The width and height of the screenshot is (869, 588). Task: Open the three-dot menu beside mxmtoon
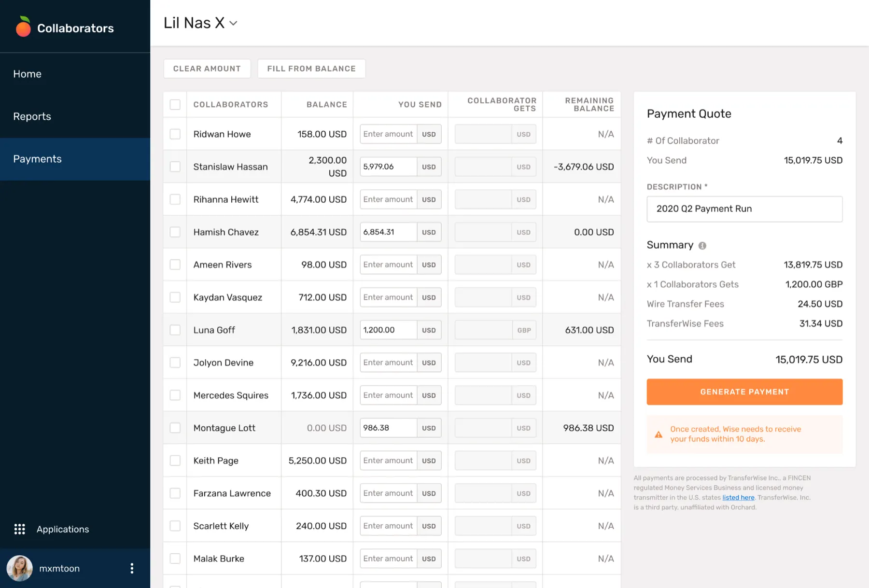coord(132,568)
